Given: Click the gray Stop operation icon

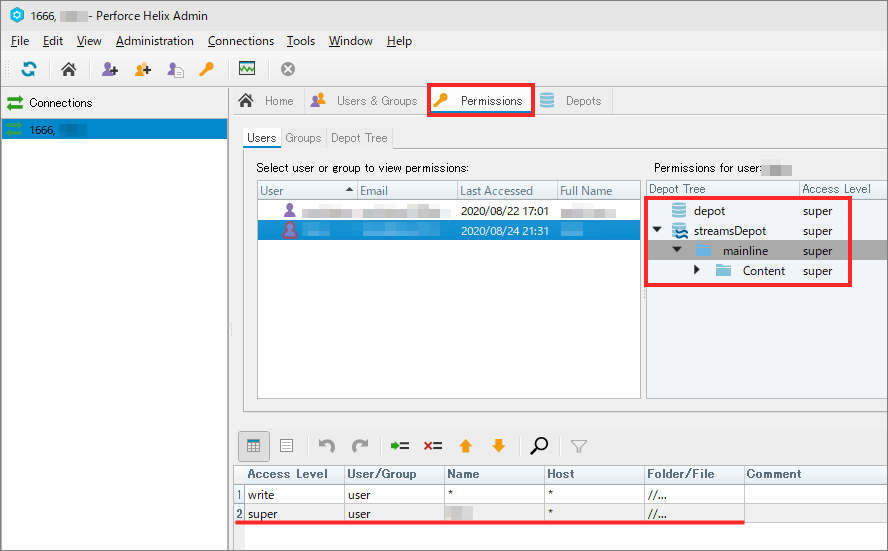Looking at the screenshot, I should (288, 69).
